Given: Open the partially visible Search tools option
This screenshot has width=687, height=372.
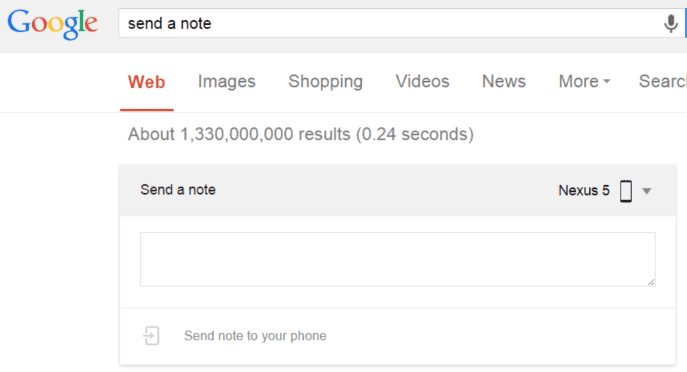Looking at the screenshot, I should pyautogui.click(x=662, y=81).
